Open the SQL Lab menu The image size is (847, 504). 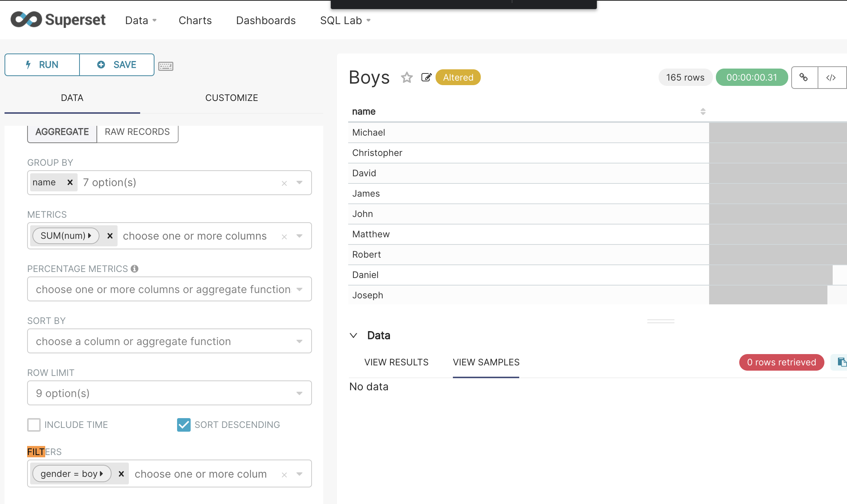344,20
